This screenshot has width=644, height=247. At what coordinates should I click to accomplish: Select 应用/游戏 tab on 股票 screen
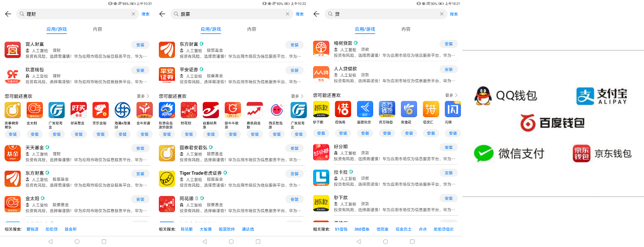pyautogui.click(x=211, y=29)
